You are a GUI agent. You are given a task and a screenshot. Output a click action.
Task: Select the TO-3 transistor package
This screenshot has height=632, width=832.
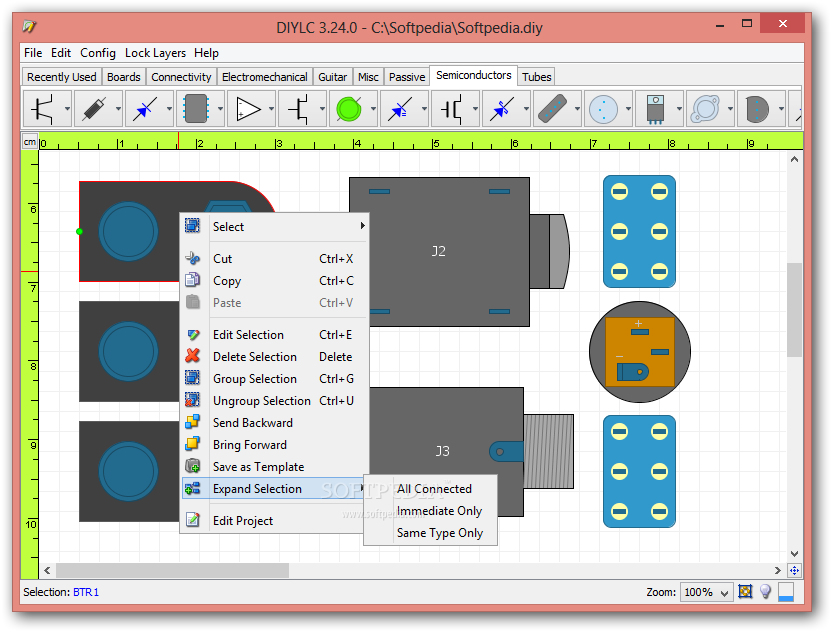pyautogui.click(x=706, y=109)
